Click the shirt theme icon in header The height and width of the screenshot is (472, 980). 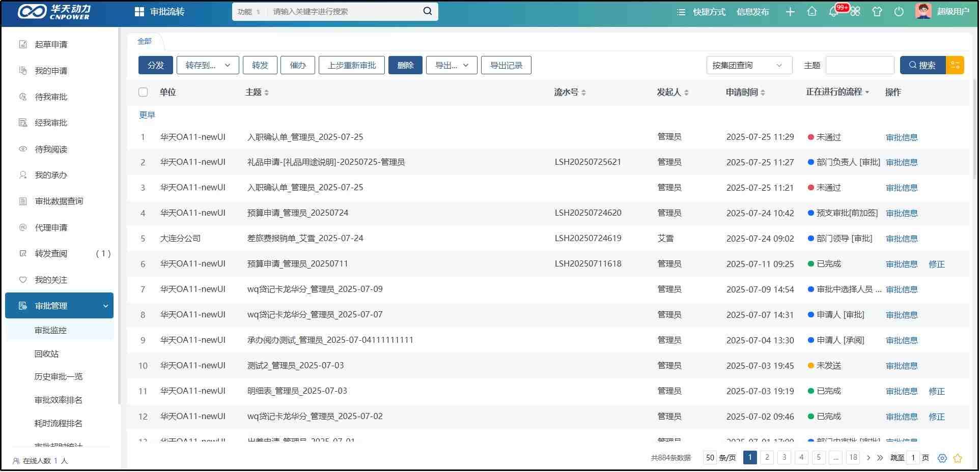(877, 12)
